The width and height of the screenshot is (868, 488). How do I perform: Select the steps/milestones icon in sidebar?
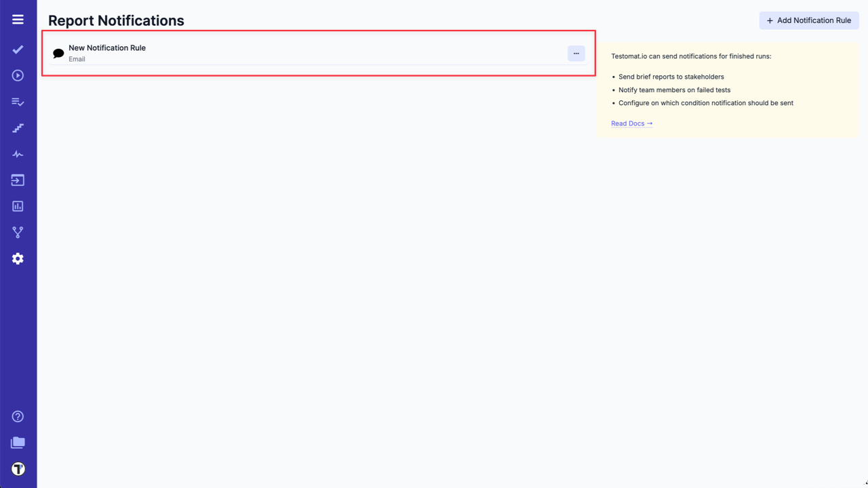coord(18,127)
